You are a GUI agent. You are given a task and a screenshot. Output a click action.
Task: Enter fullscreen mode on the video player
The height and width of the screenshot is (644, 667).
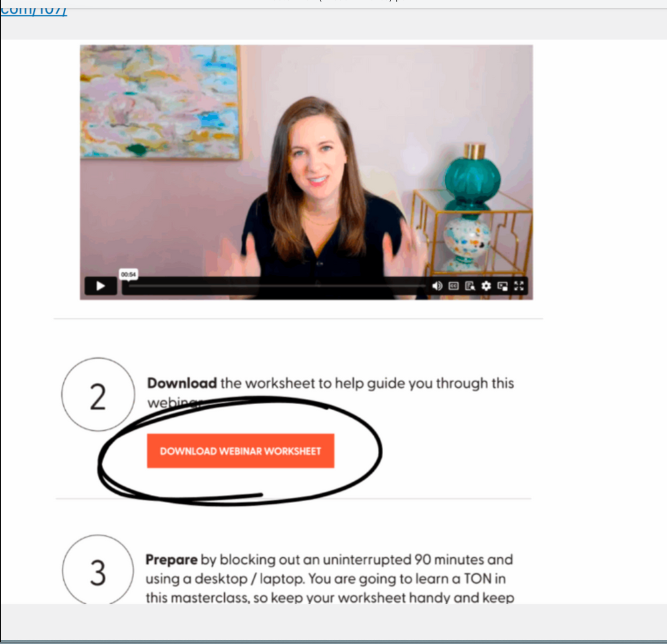click(519, 286)
